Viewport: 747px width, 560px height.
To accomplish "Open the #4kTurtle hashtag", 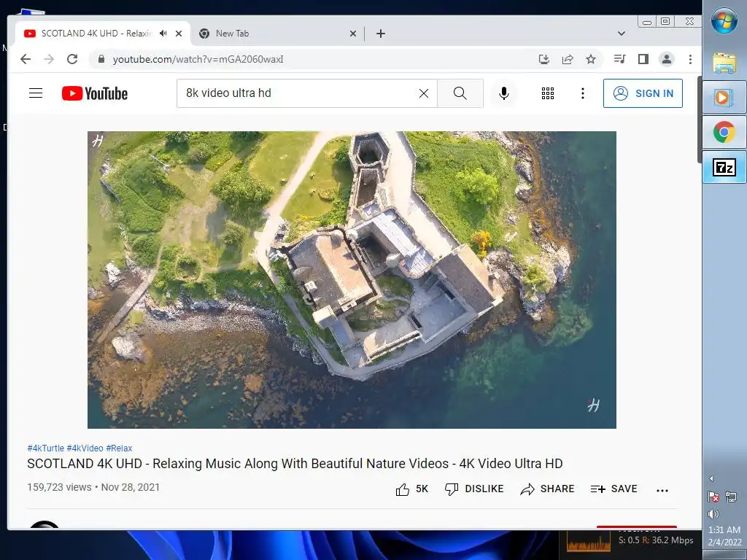I will coord(46,448).
